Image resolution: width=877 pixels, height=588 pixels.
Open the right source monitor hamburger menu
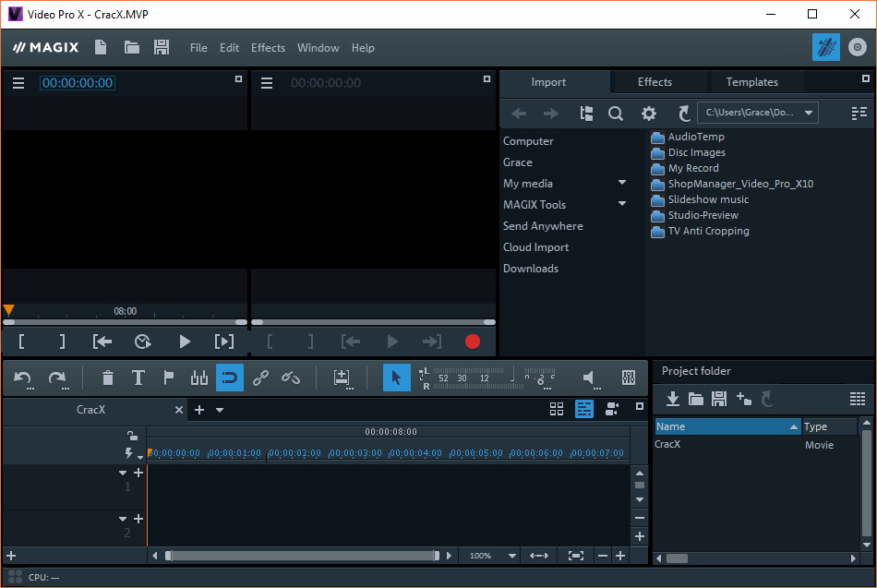tap(267, 83)
